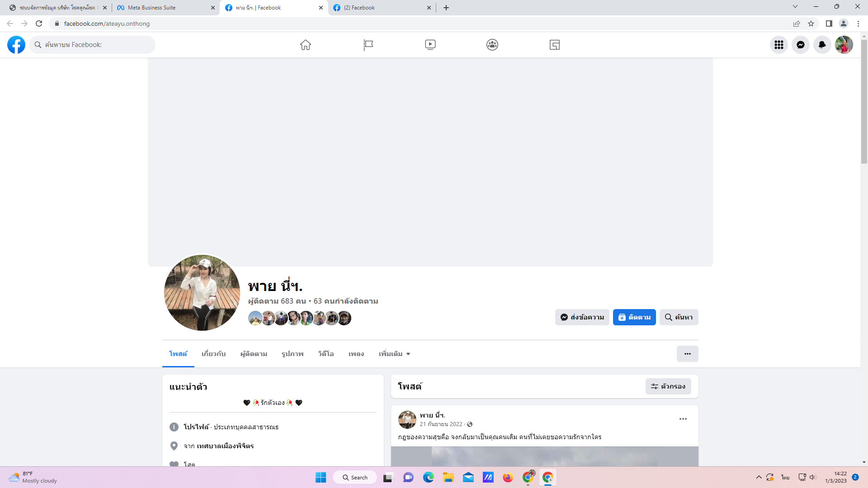The width and height of the screenshot is (868, 488).
Task: Switch to the เกี่ยวกับ tab
Action: coord(213,354)
